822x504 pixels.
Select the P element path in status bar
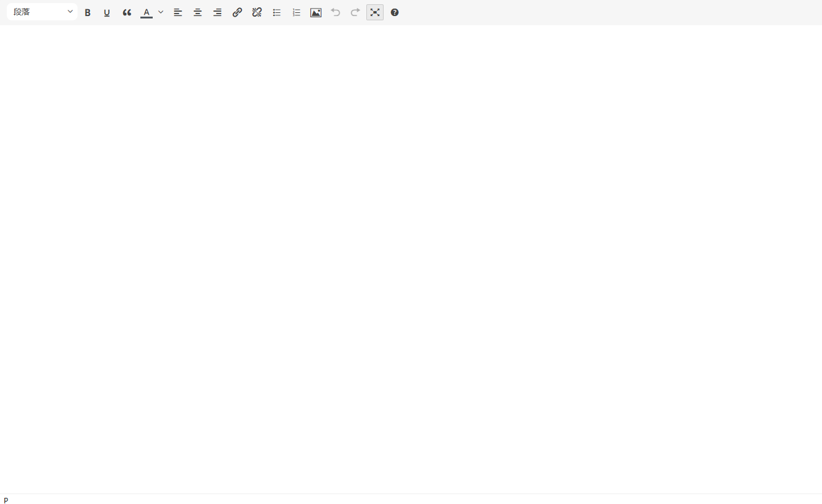(6, 501)
